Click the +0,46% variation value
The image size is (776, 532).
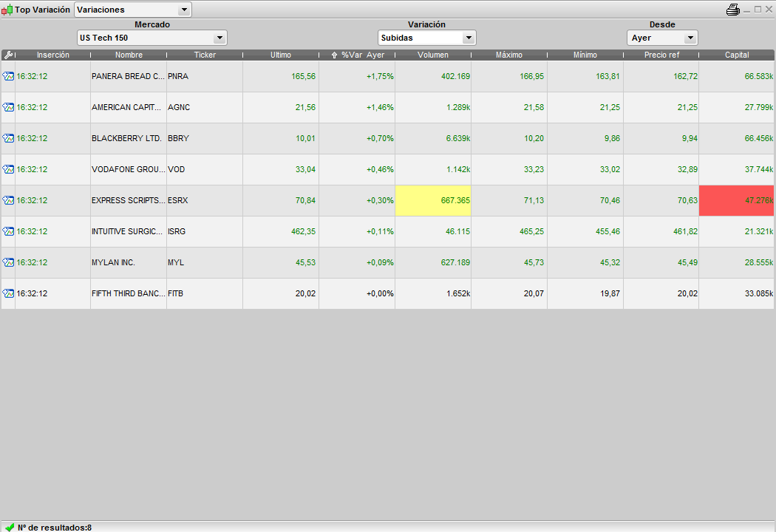[x=380, y=169]
